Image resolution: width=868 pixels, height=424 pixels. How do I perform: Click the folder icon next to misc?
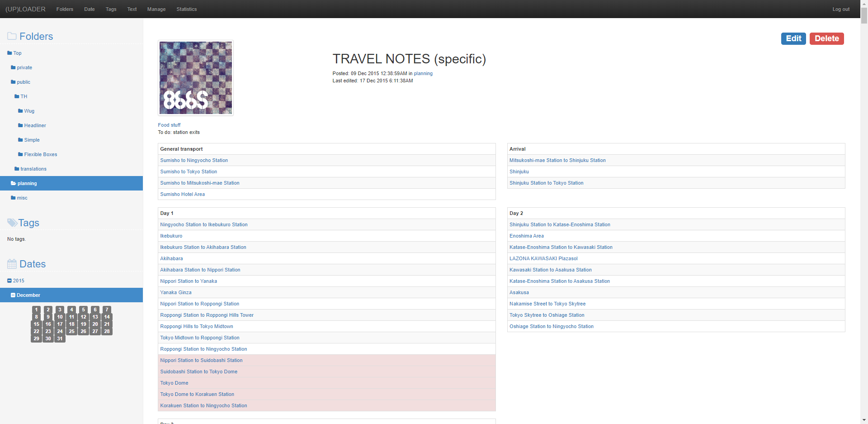click(x=13, y=198)
